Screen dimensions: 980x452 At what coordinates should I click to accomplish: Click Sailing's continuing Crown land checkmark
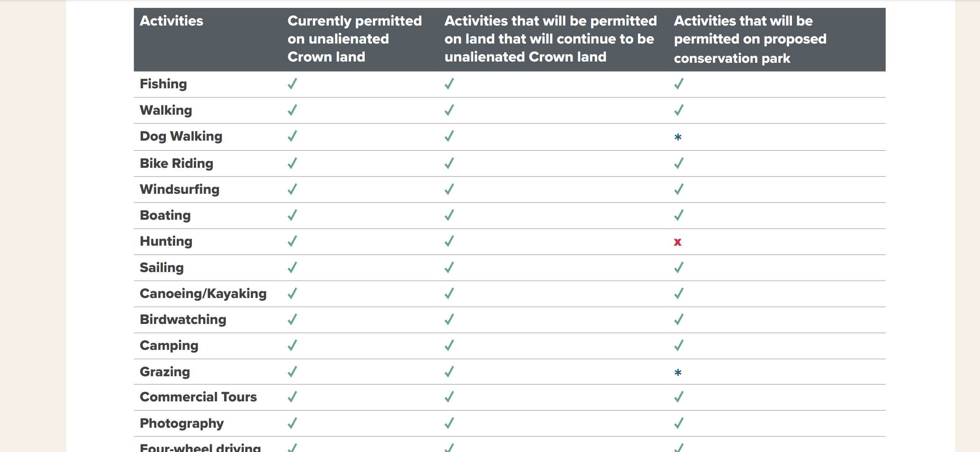point(449,267)
